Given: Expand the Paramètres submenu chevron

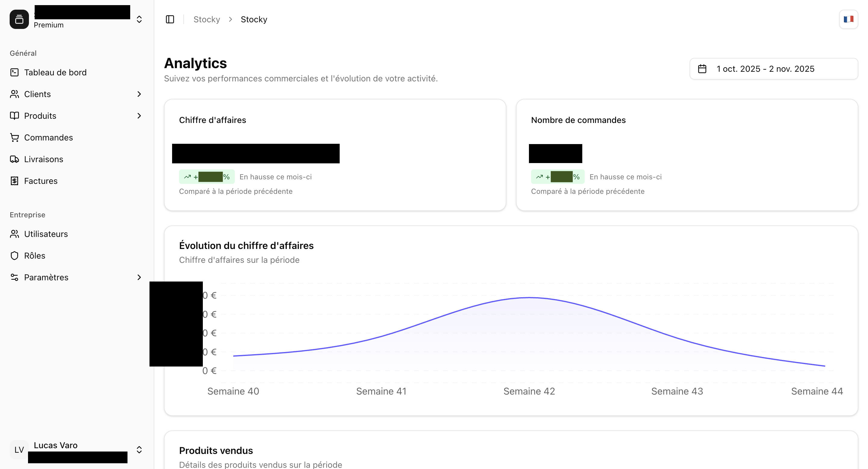Looking at the screenshot, I should [x=139, y=277].
